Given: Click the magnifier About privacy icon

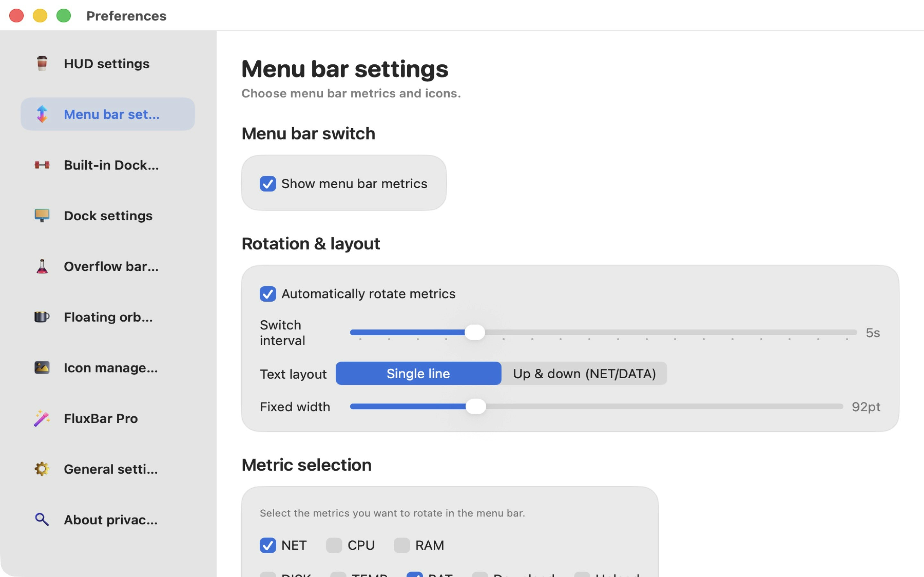Looking at the screenshot, I should (42, 520).
